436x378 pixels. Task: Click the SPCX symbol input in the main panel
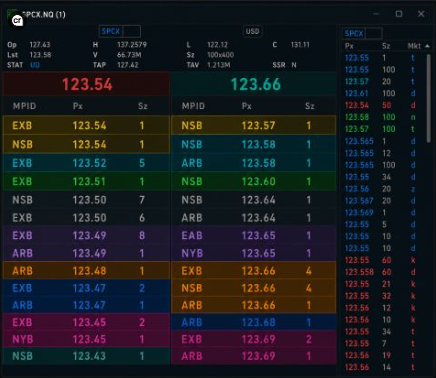[120, 32]
